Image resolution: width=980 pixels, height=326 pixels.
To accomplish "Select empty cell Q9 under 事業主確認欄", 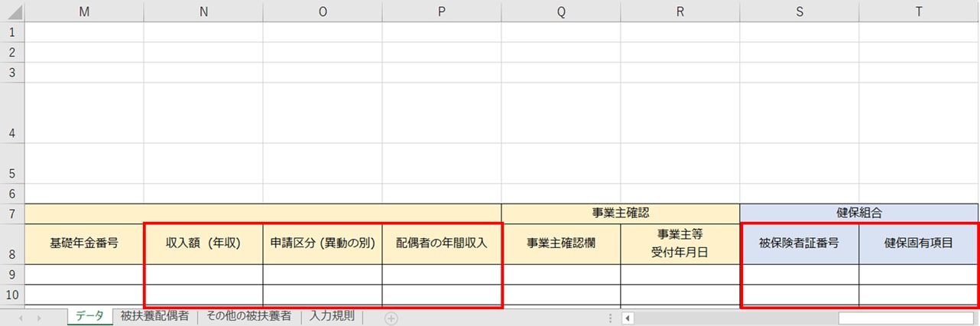I will pyautogui.click(x=561, y=274).
